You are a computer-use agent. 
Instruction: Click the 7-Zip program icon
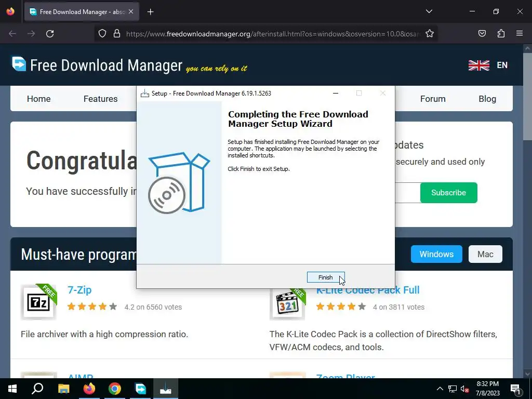point(38,302)
